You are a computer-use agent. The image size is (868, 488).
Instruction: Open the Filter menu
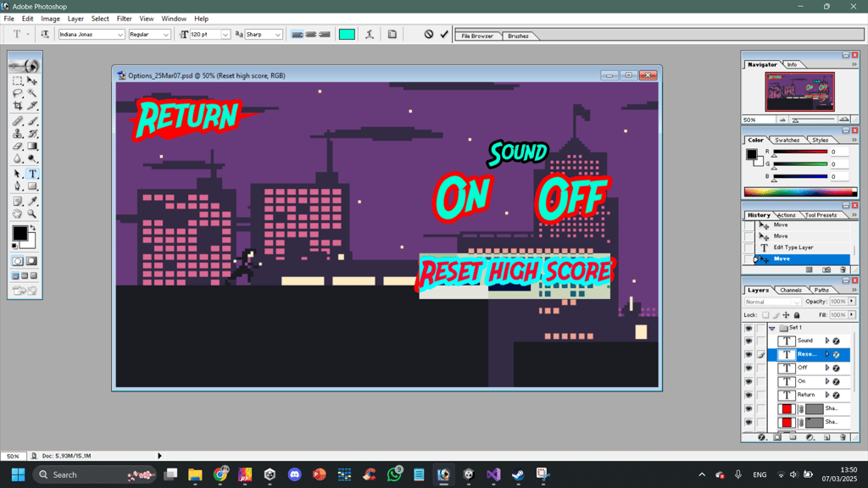click(x=124, y=19)
